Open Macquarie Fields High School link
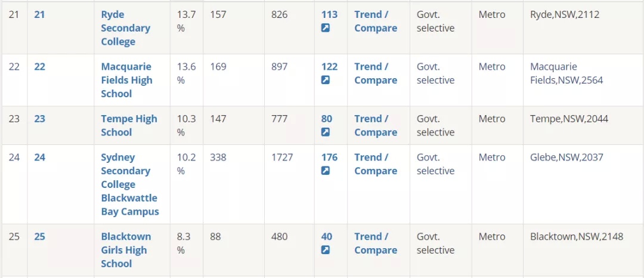Viewport: 644px width, 278px height. [x=126, y=80]
